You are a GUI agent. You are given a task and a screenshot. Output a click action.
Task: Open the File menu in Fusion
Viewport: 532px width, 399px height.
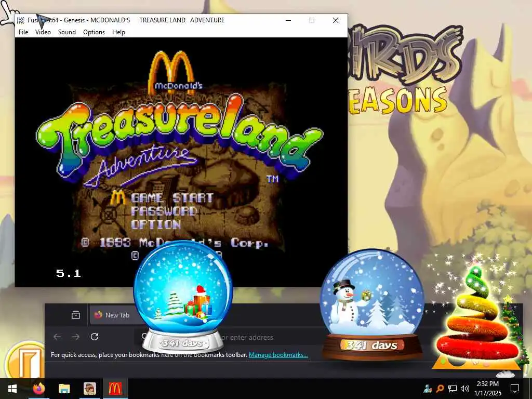click(23, 32)
